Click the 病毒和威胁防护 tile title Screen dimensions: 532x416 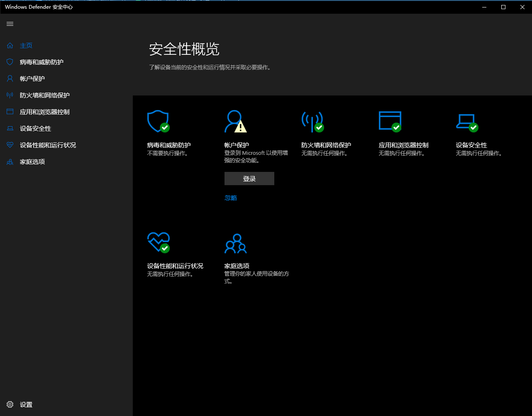pyautogui.click(x=169, y=145)
